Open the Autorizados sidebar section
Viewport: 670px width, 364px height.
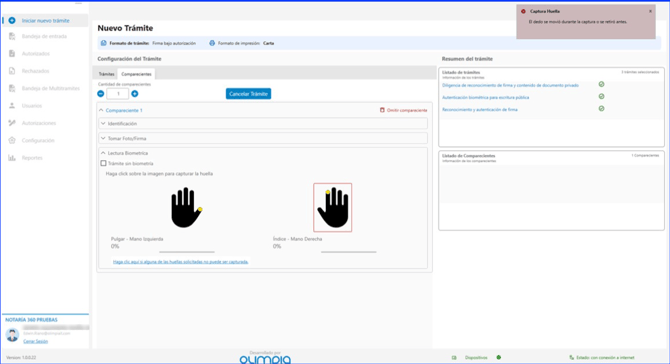point(36,54)
